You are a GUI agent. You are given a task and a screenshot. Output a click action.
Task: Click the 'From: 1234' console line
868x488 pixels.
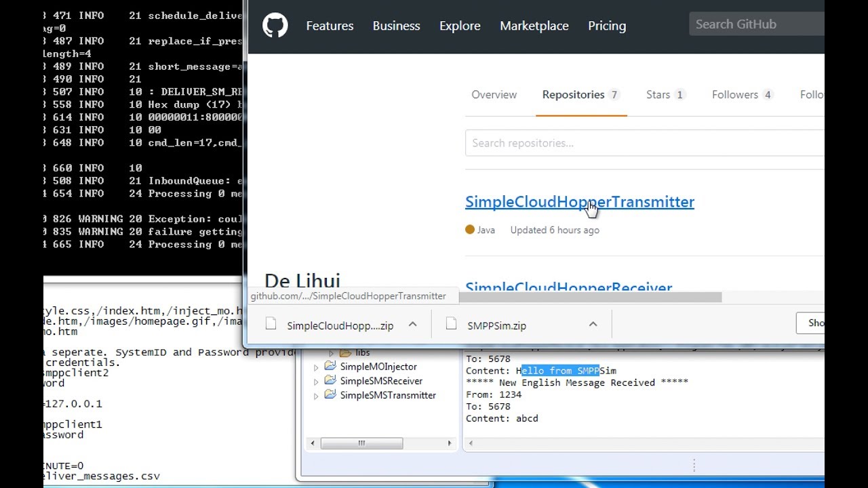click(x=494, y=394)
